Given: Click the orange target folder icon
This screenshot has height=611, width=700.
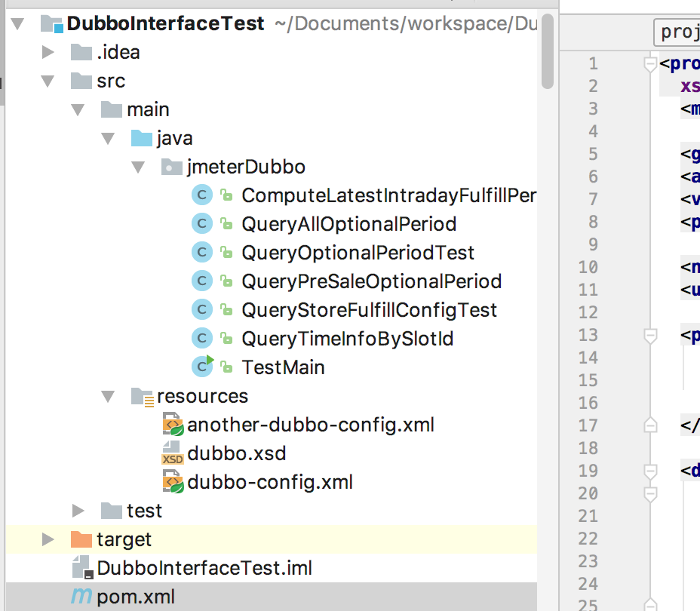Looking at the screenshot, I should pyautogui.click(x=81, y=539).
